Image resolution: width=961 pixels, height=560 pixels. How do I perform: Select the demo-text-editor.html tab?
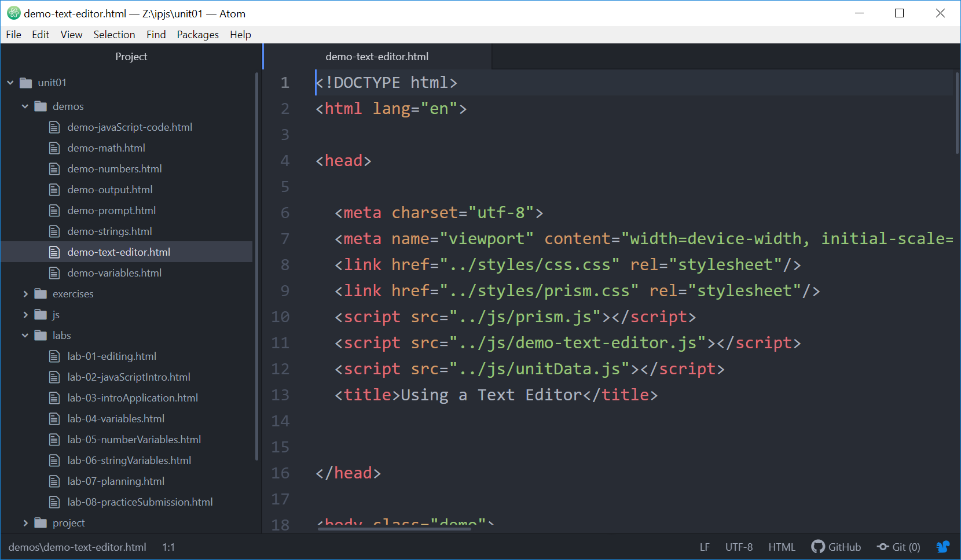tap(376, 56)
